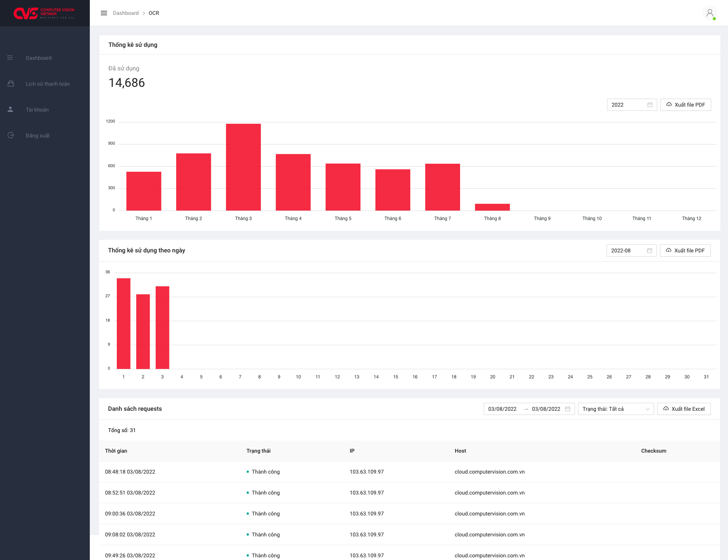The image size is (728, 560).
Task: Click Thống kê sử dụng theo ngày heading
Action: pos(147,250)
